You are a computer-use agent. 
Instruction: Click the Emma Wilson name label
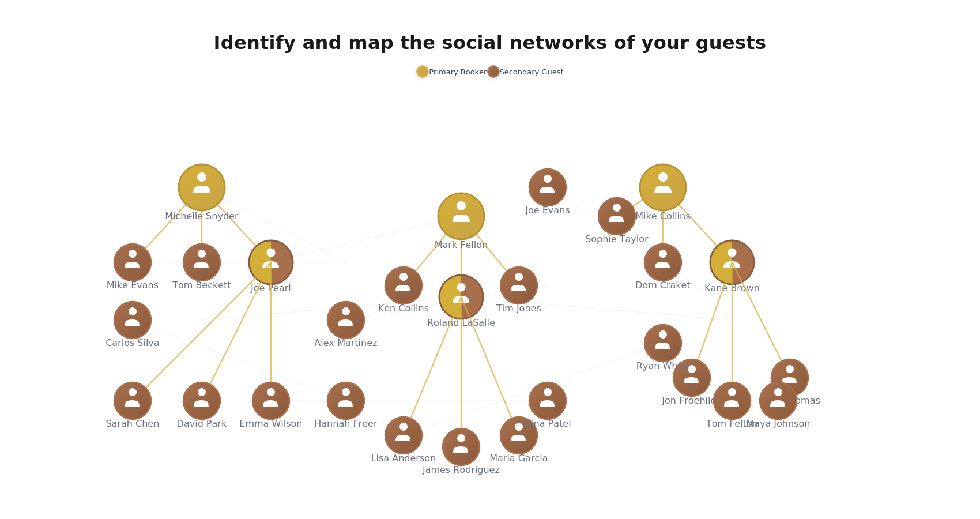click(x=271, y=424)
